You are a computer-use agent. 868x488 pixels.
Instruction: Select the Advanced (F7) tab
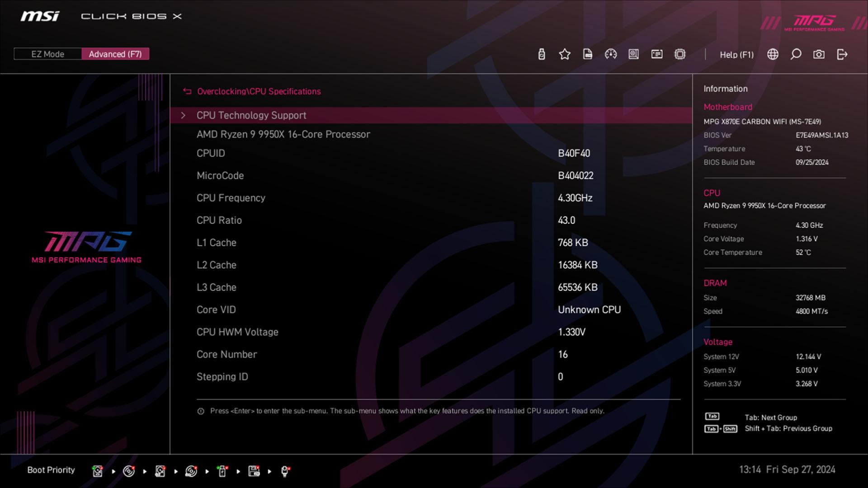point(115,54)
